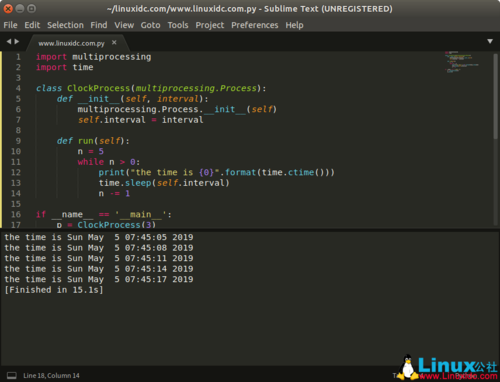Click the 'while n > 0:' line
The height and width of the screenshot is (382, 500).
[109, 162]
